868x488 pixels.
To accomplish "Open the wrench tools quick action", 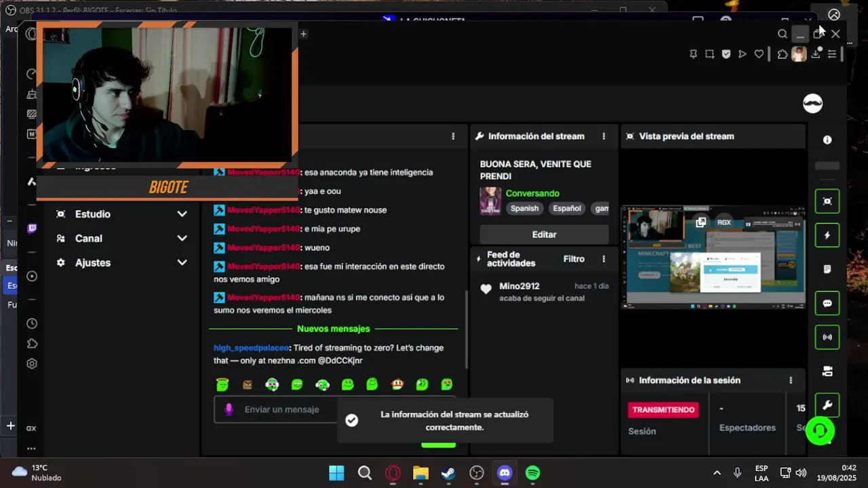I will (x=827, y=405).
